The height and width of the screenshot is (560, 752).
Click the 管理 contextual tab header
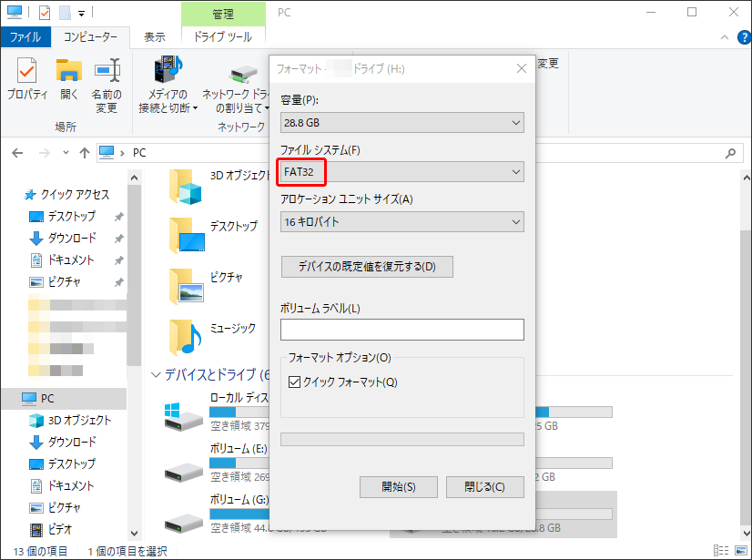[x=223, y=14]
